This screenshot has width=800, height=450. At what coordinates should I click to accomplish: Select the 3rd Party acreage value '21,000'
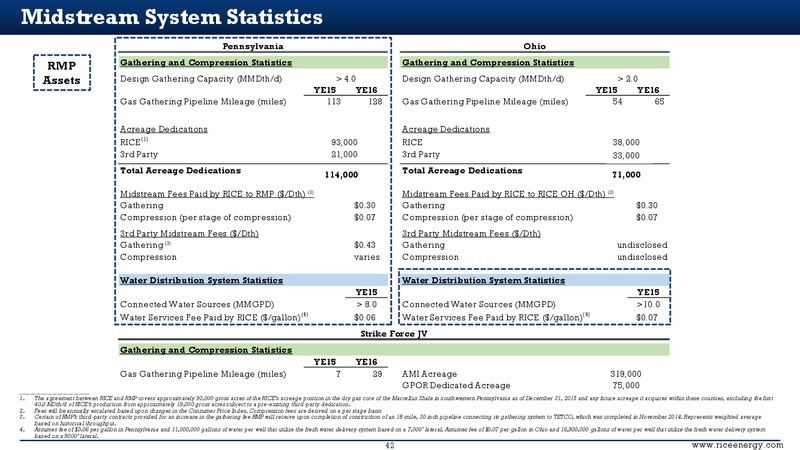[x=344, y=154]
